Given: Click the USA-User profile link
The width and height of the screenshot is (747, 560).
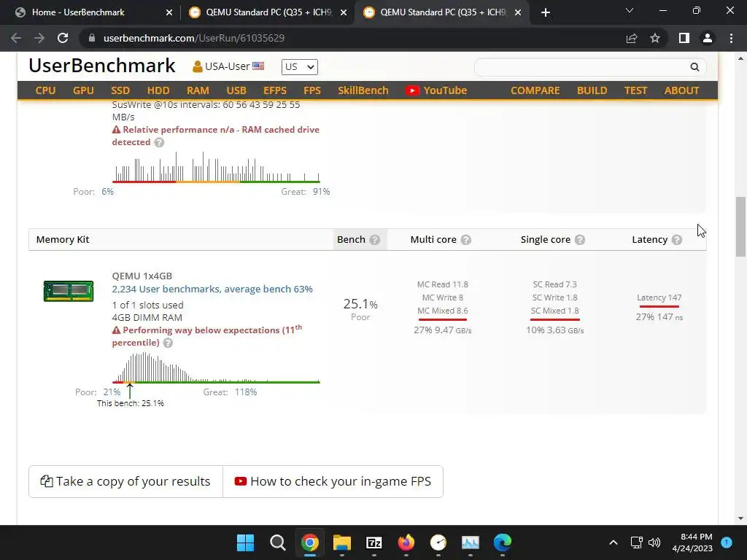Looking at the screenshot, I should [228, 66].
